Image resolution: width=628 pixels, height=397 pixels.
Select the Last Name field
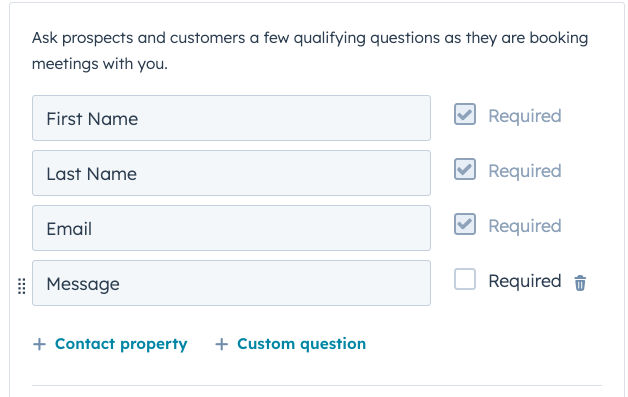231,173
